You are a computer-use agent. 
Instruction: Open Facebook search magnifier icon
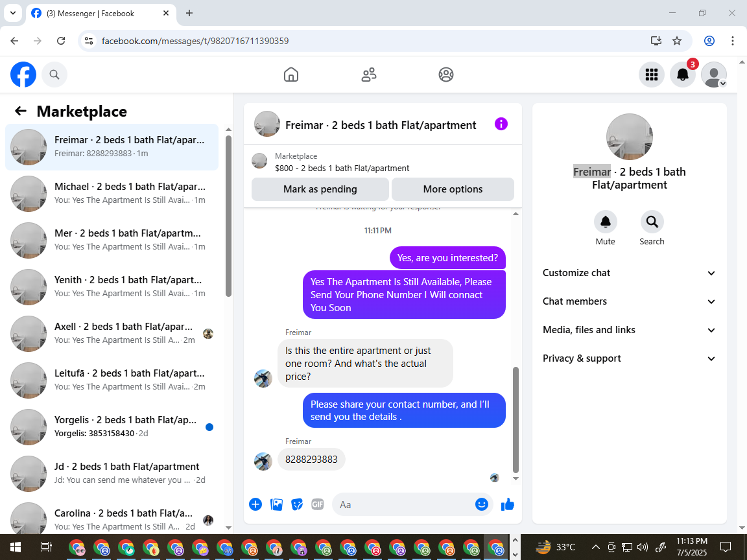click(54, 75)
